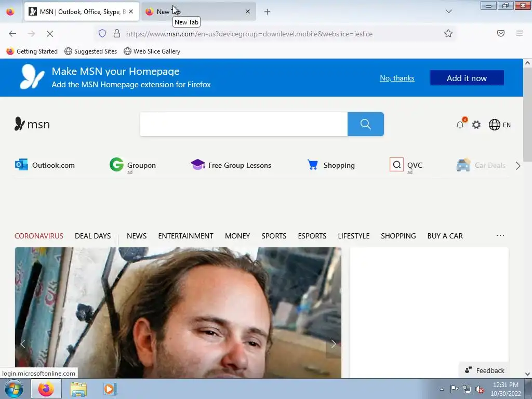Launch Windows Media Player from the taskbar
This screenshot has height=399, width=532.
[x=110, y=389]
